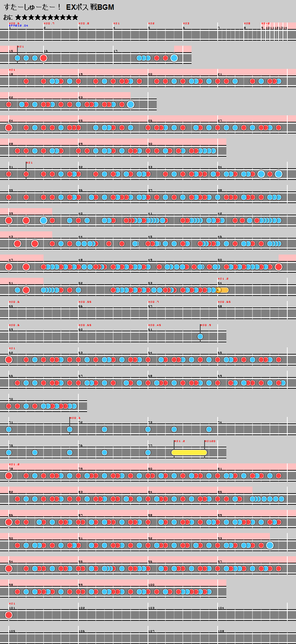Screen dimensions: 296x644
Task: Select the HS0.65 label at measure 58
Action: pos(224,302)
